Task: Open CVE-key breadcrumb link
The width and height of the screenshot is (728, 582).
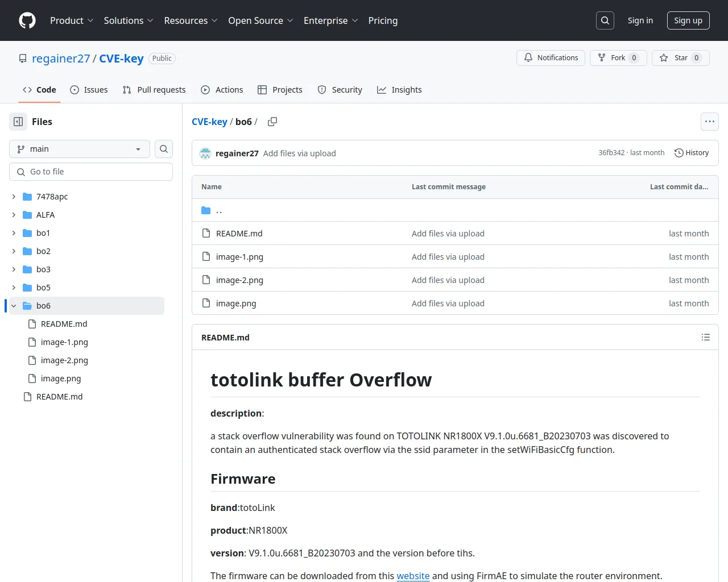Action: 209,122
